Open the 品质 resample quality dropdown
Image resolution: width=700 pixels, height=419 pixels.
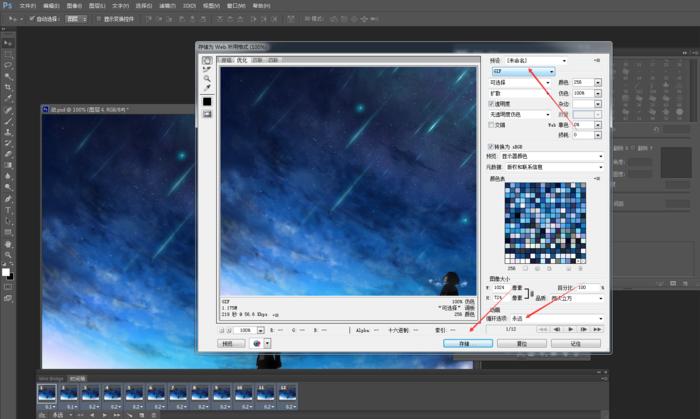pos(576,298)
